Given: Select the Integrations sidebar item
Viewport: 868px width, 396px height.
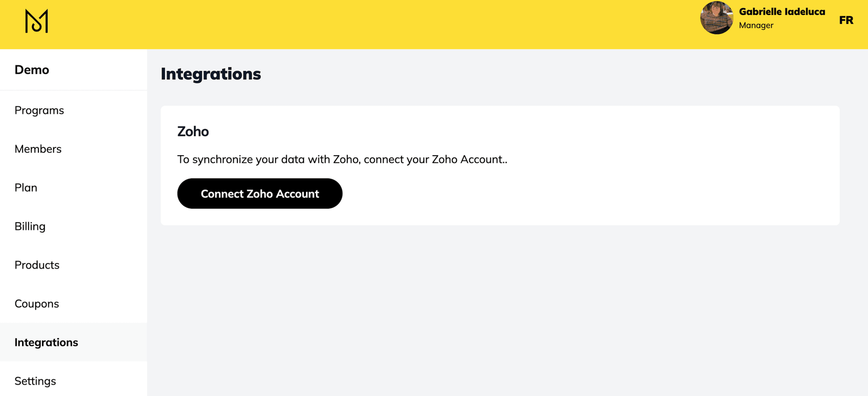Looking at the screenshot, I should [x=46, y=343].
